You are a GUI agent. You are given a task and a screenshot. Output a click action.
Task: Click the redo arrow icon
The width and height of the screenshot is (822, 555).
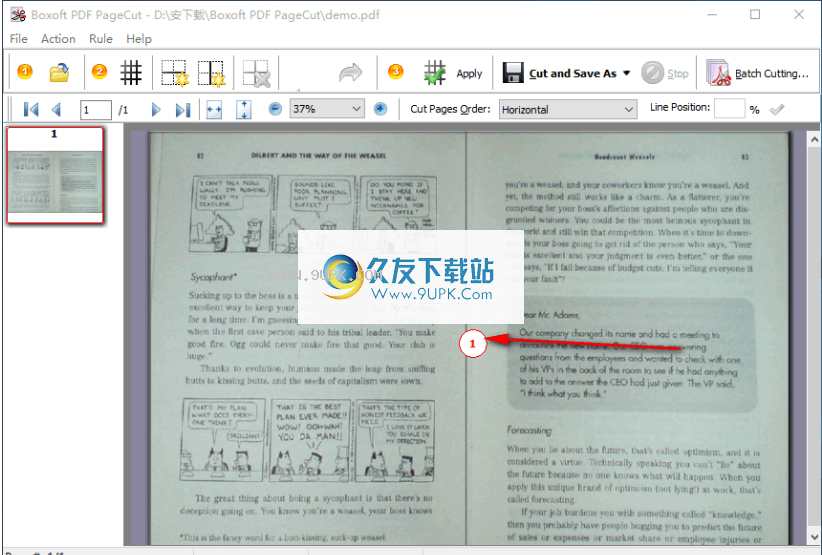[350, 73]
